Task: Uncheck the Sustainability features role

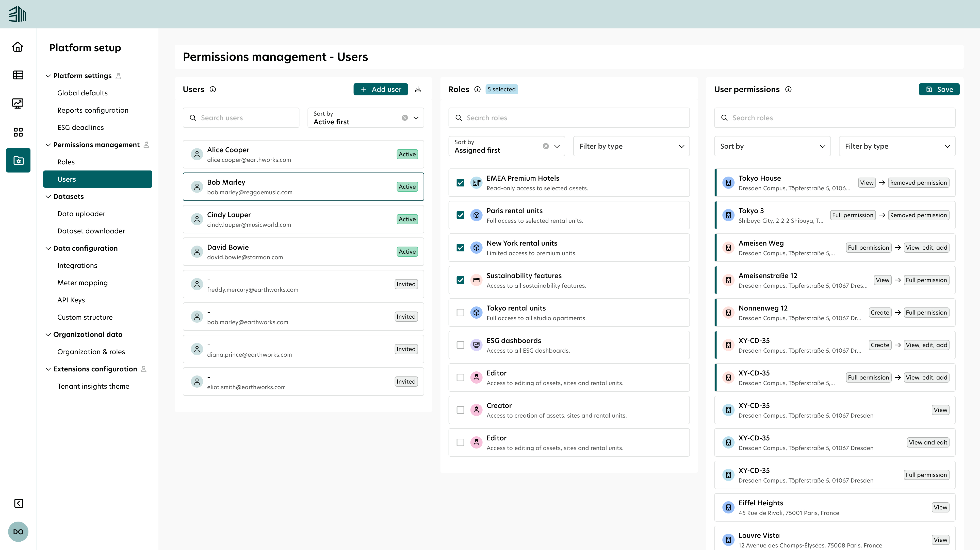Action: (x=460, y=280)
